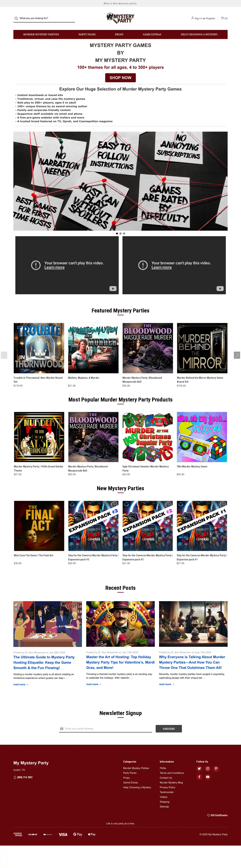
Task: Open the YouTube icon in Follow Us
Action: pyautogui.click(x=208, y=777)
